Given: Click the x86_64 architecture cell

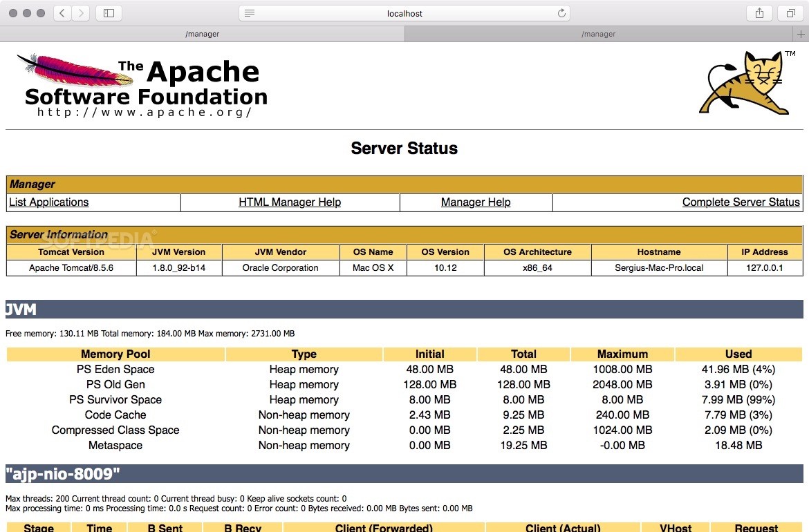Looking at the screenshot, I should pos(537,267).
